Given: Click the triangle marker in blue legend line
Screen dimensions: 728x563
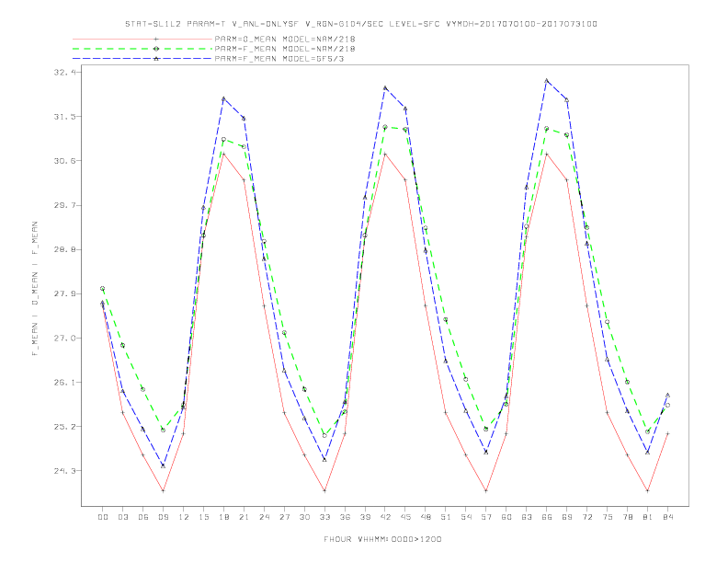Looking at the screenshot, I should [156, 59].
